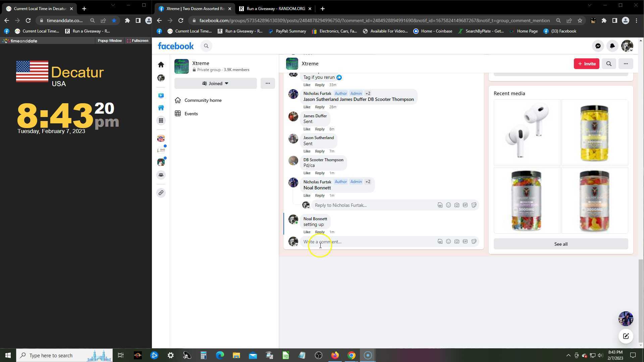The width and height of the screenshot is (644, 362).
Task: Open the account profile dropdown
Action: click(627, 46)
